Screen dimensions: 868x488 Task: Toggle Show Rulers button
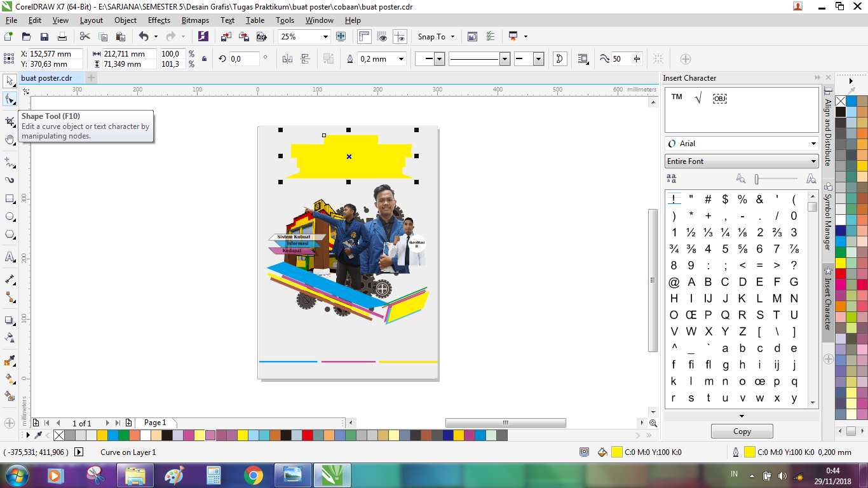(x=365, y=37)
